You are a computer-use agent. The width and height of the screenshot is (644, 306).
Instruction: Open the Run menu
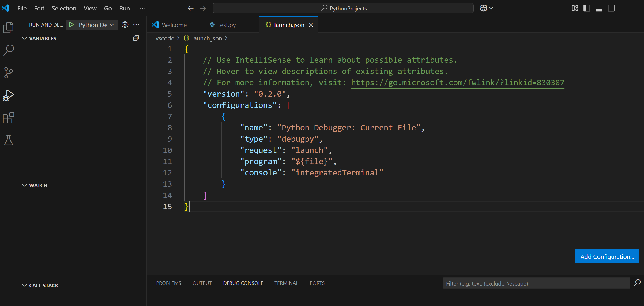point(124,8)
